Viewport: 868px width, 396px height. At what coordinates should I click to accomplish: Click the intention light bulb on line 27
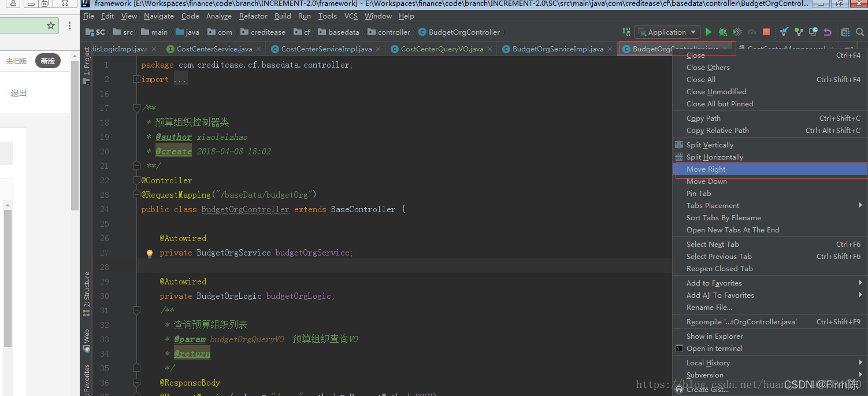[150, 253]
